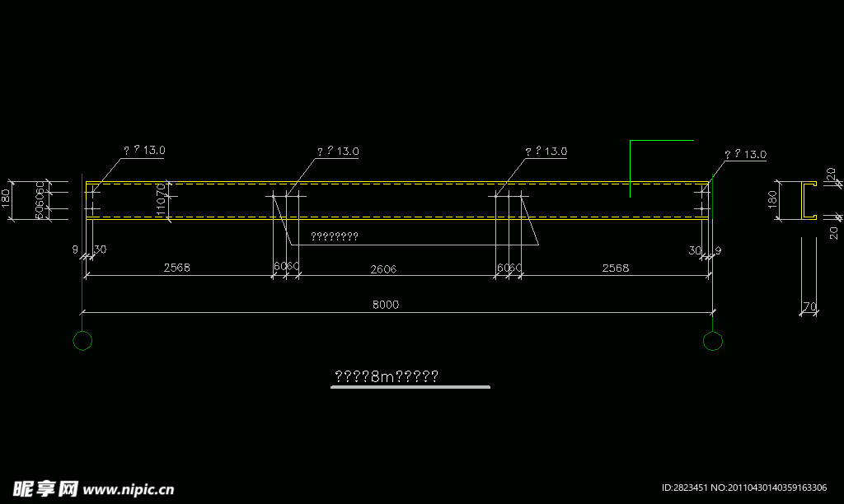Click the left green grid axis circle
Screen dimensions: 844x504
click(83, 341)
